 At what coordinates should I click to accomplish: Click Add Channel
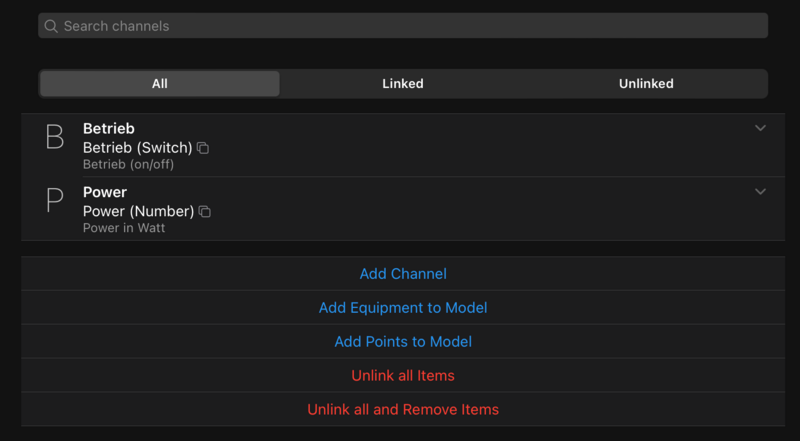pyautogui.click(x=403, y=274)
